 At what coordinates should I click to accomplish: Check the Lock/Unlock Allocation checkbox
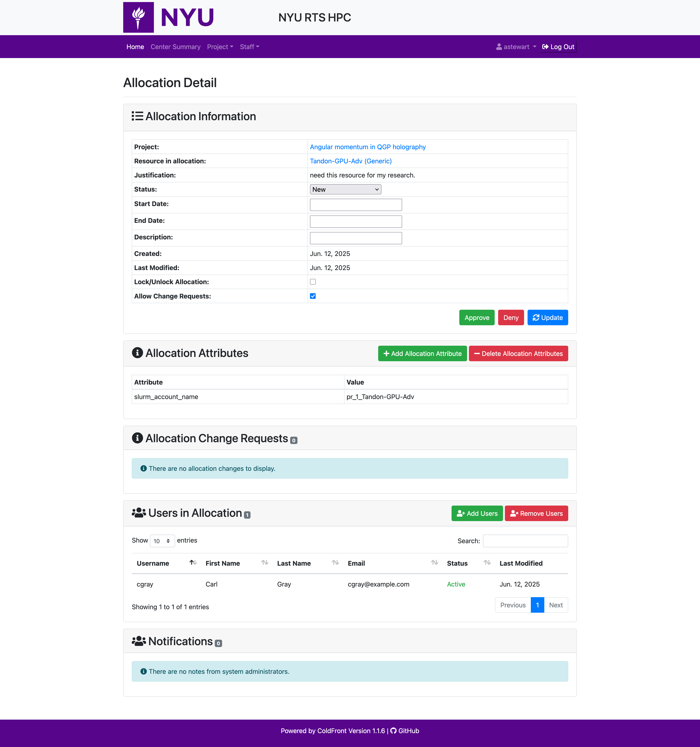(x=313, y=282)
